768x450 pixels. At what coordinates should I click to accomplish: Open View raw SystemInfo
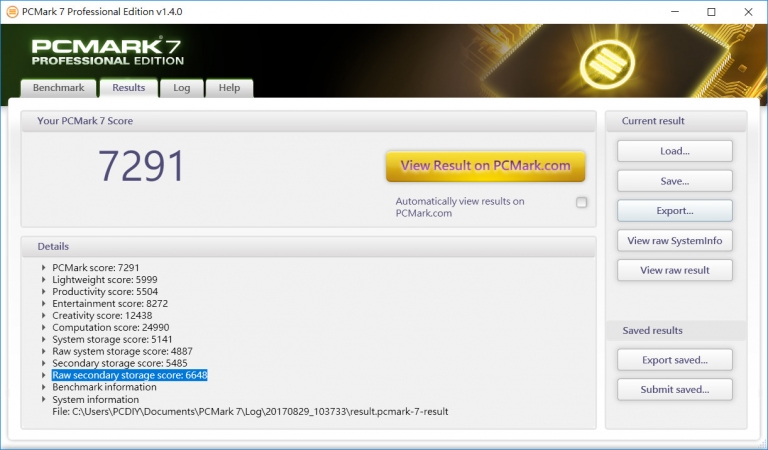coord(675,241)
